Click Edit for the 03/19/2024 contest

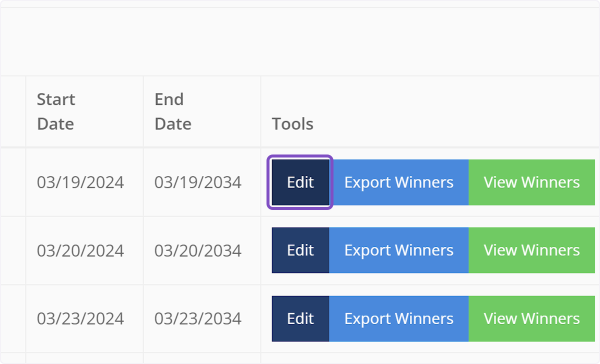coord(299,182)
